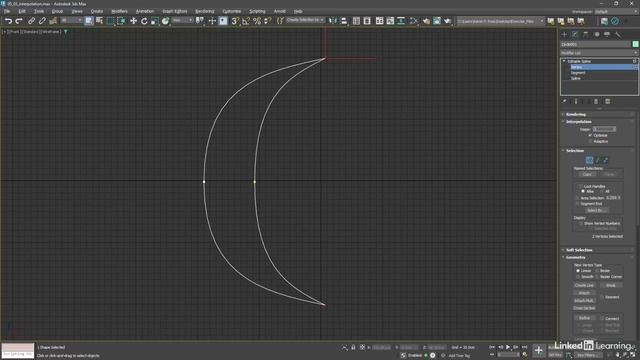Open the Utilities wrench panel tab
Image resolution: width=640 pixels, height=360 pixels.
(618, 35)
